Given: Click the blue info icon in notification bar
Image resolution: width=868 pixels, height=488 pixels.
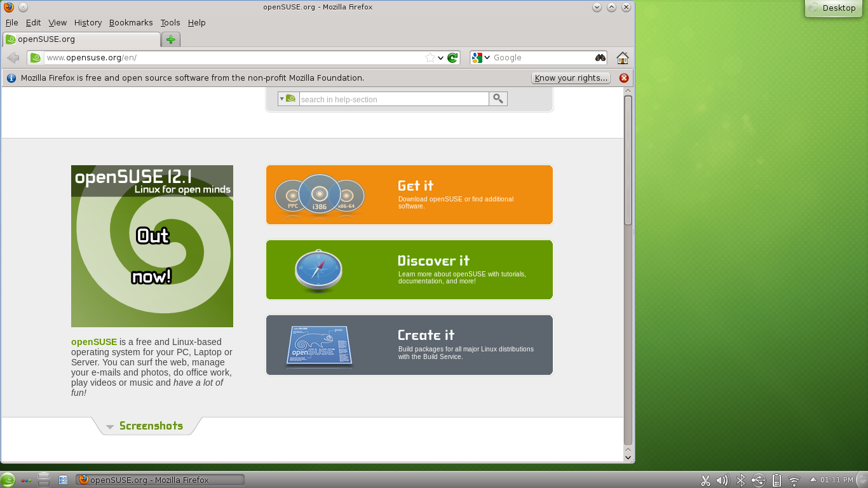Looking at the screenshot, I should 11,78.
